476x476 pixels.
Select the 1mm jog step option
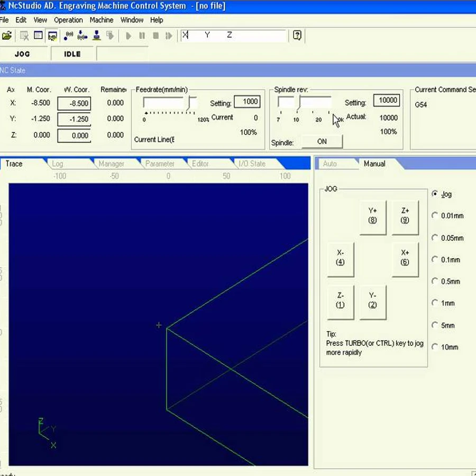click(x=435, y=303)
